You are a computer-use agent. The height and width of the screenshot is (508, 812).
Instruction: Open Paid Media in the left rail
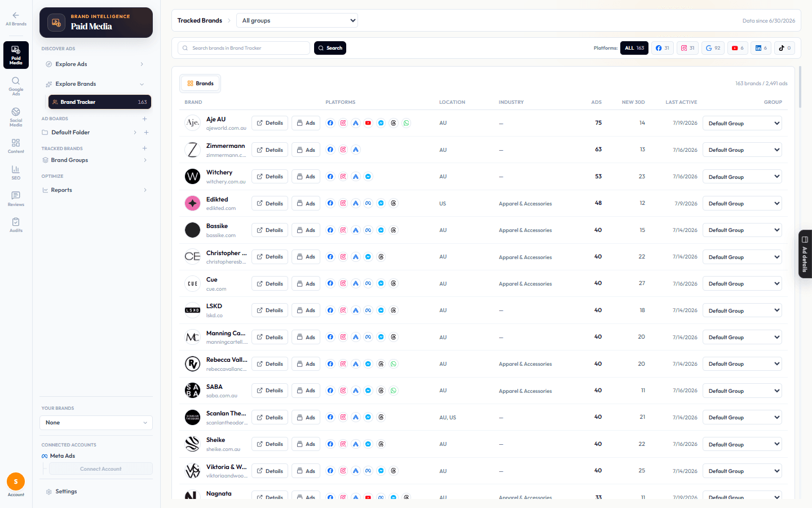[16, 55]
